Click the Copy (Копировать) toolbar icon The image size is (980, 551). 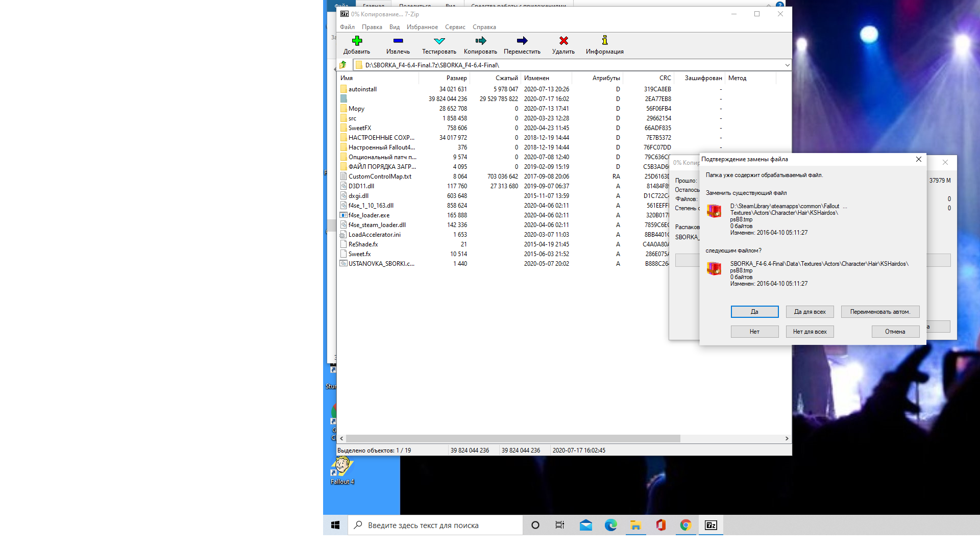480,41
